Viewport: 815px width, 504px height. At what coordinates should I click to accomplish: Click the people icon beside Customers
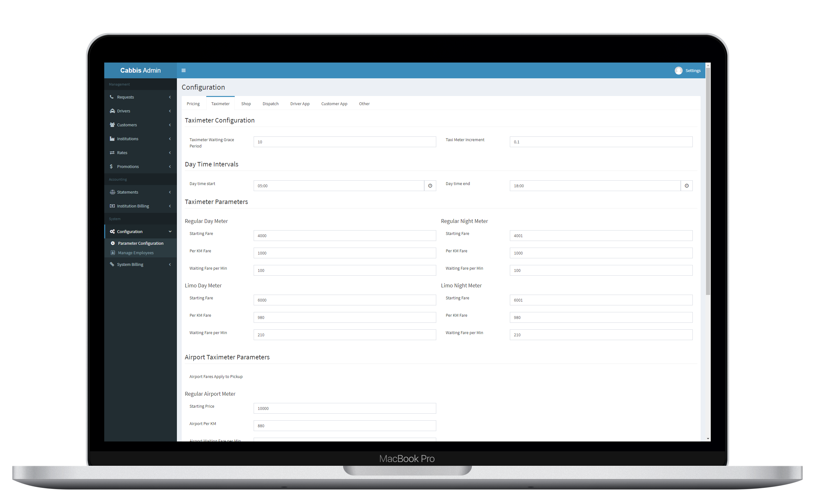point(112,125)
